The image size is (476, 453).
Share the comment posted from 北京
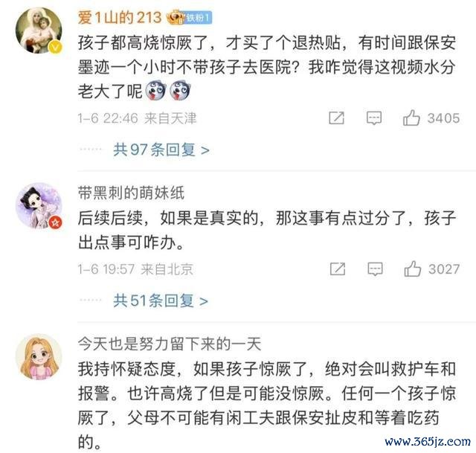pyautogui.click(x=338, y=269)
